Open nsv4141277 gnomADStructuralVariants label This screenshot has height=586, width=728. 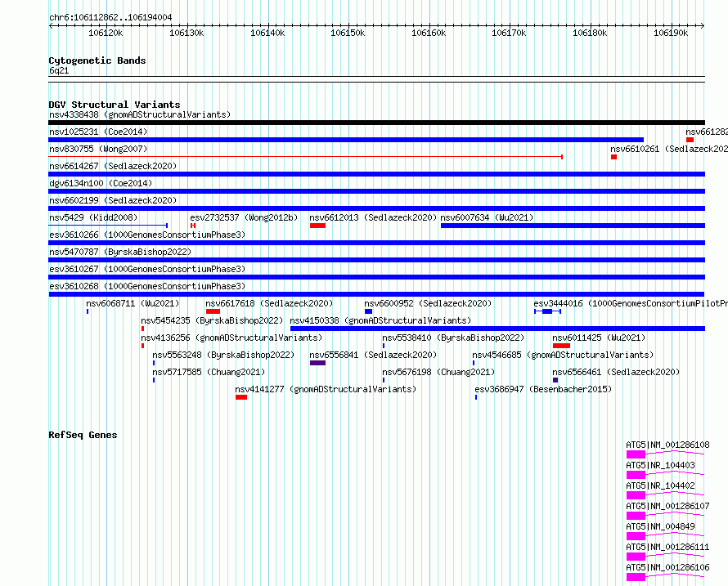point(326,389)
